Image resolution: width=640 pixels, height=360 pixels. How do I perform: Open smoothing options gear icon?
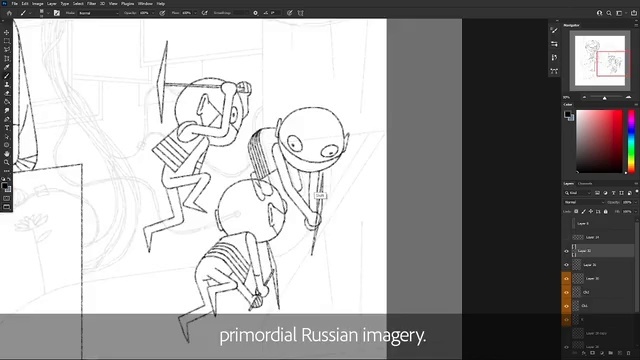point(256,13)
